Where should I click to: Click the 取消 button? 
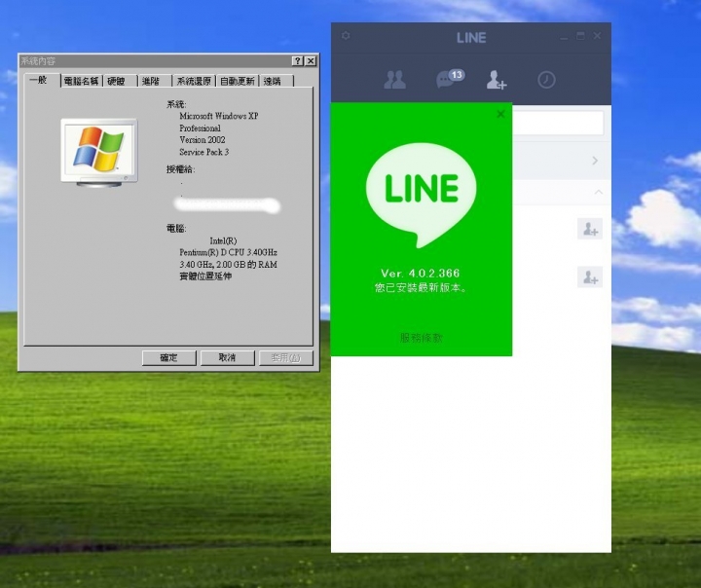tap(227, 357)
